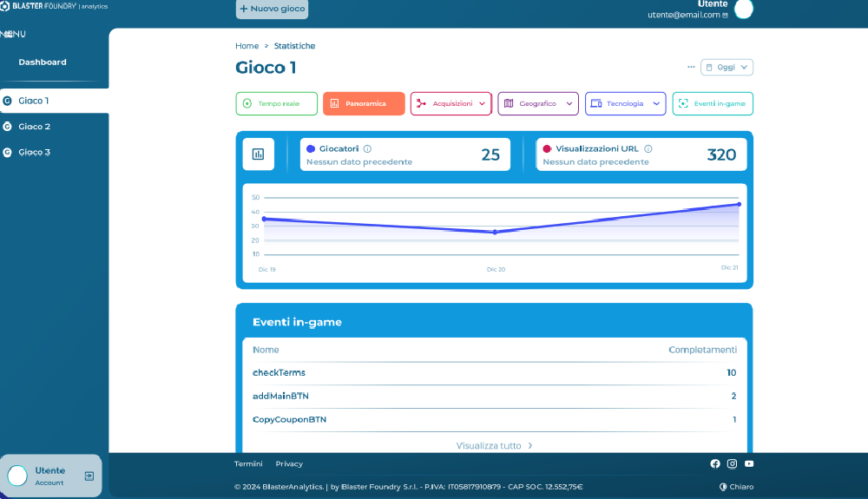Screen dimensions: 868x499
Task: Click the Giocatori value 25
Action: [490, 154]
